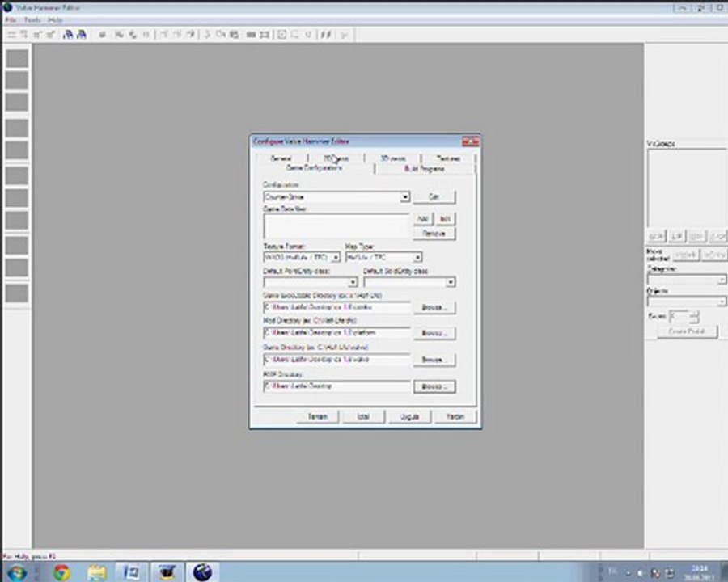The height and width of the screenshot is (582, 728).
Task: Toggle the Ignore Groups toolbar icon
Action: 146,34
